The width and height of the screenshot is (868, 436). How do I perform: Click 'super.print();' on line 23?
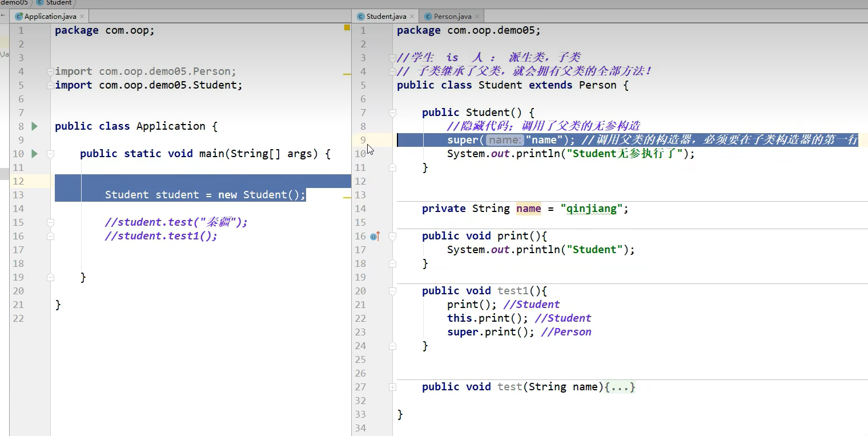491,332
